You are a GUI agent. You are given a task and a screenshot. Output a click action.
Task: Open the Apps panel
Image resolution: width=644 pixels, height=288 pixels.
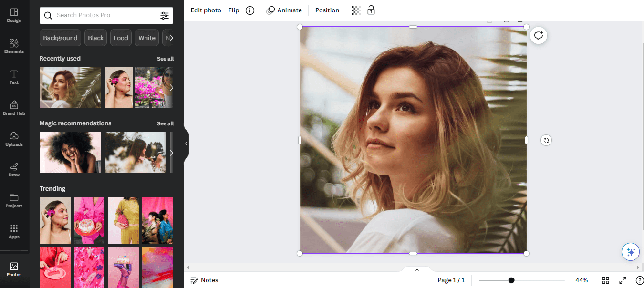14,232
